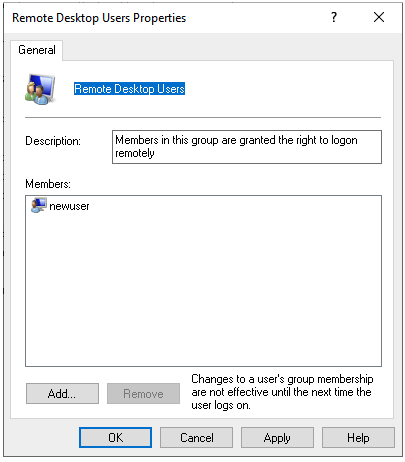Click the Members label
The width and height of the screenshot is (405, 462).
click(x=48, y=184)
